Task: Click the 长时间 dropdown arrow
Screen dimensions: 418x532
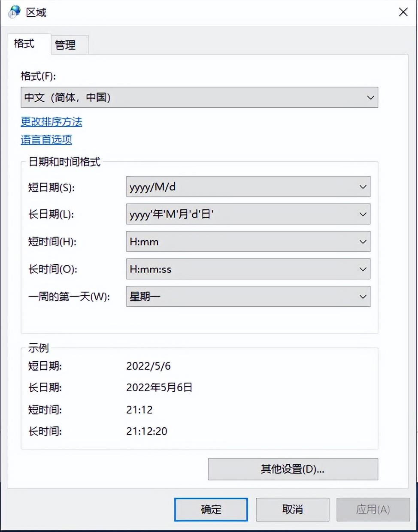Action: [363, 269]
